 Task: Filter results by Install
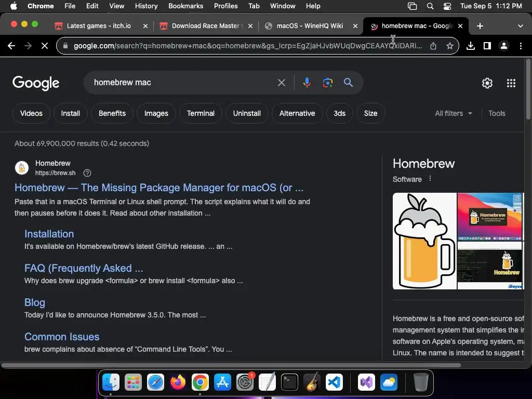71,113
